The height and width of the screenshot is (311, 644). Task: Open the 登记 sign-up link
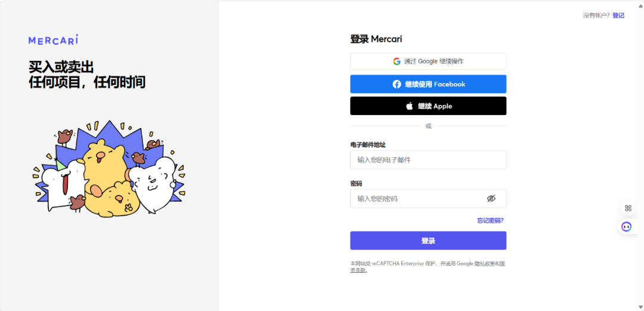tap(618, 15)
